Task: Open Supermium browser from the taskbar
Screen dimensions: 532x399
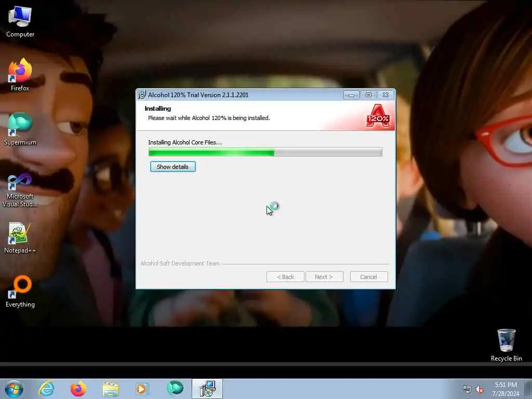Action: (175, 388)
